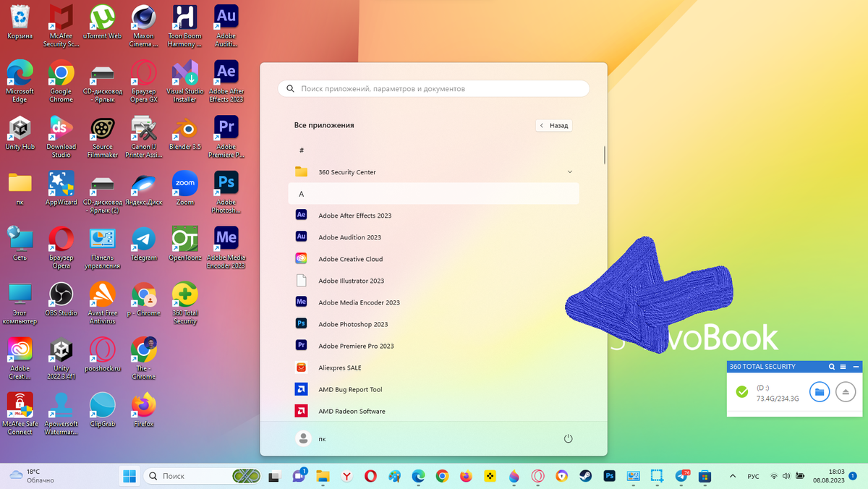
Task: Select the Яндекс.Диск desktop icon
Action: [x=143, y=188]
